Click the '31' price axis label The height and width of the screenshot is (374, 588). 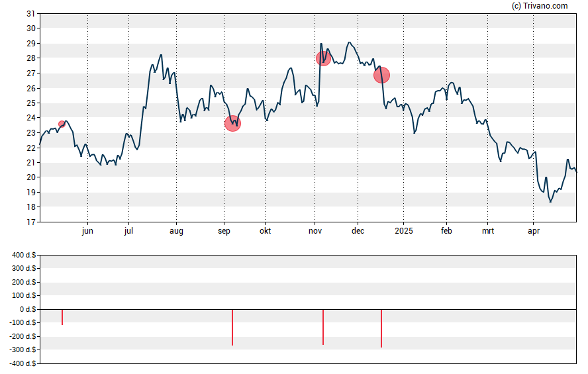click(31, 14)
